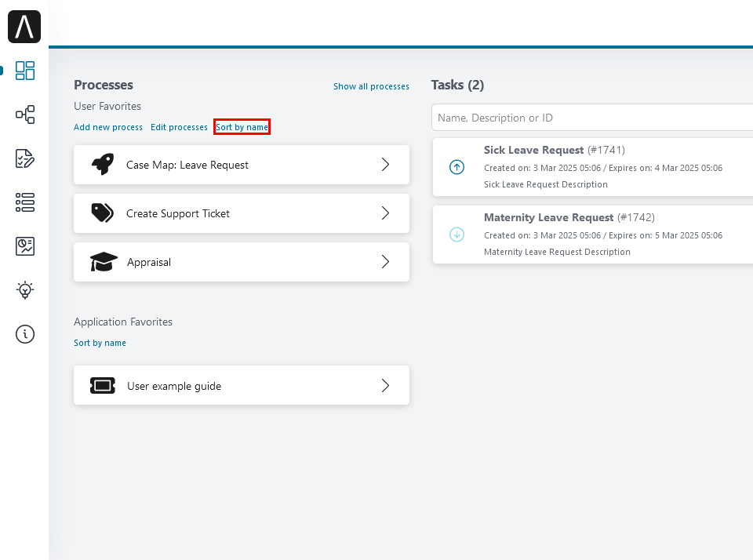Expand Case Map: Leave Request chevron
Image resolution: width=753 pixels, height=560 pixels.
tap(385, 165)
